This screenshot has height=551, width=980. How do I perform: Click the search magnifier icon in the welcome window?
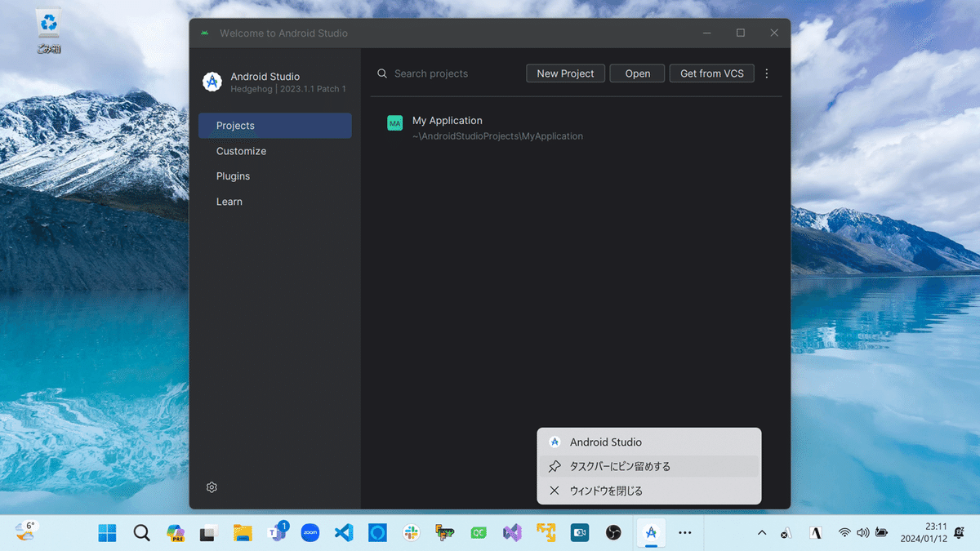(382, 73)
